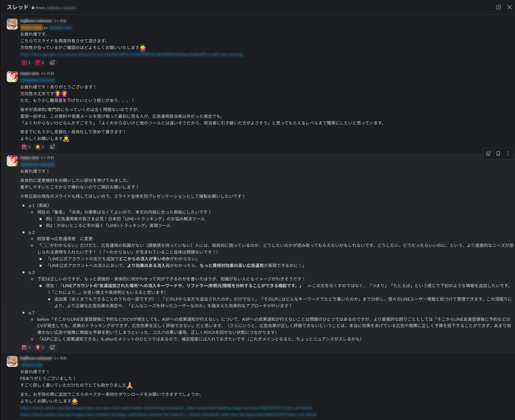Click the cat avatar on the first message

point(12,24)
